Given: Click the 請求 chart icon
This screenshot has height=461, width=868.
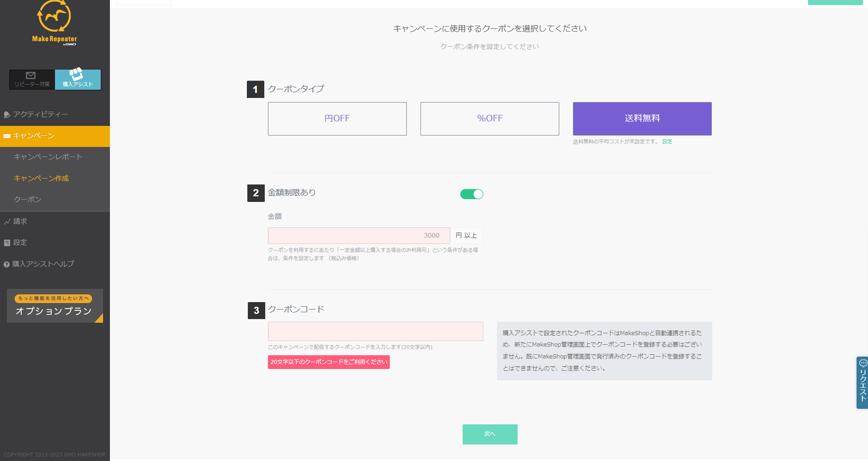Looking at the screenshot, I should click(x=7, y=222).
